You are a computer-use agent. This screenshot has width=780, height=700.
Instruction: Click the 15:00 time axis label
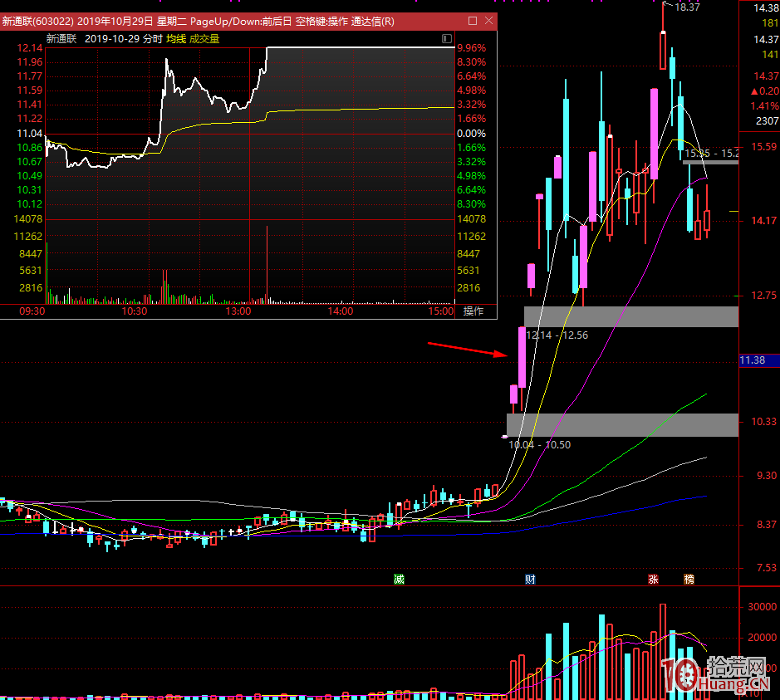[441, 311]
